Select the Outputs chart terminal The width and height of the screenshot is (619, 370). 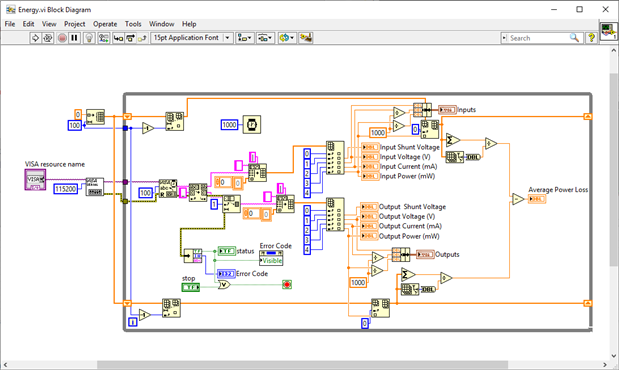[425, 255]
